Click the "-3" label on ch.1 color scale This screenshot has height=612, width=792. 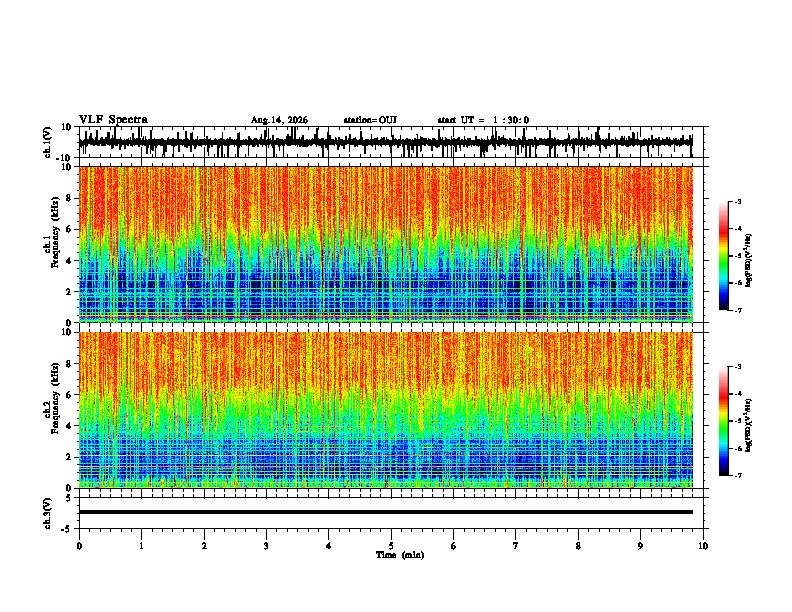point(738,201)
